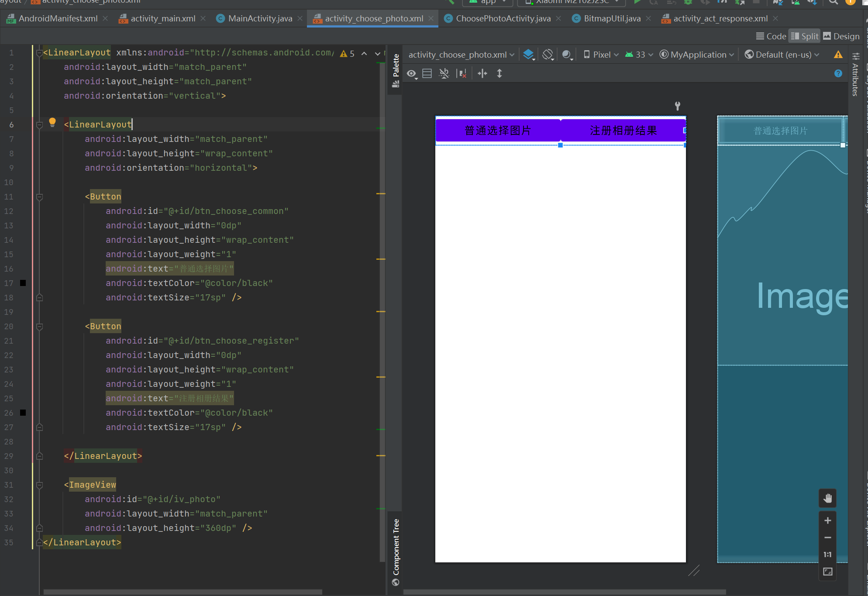
Task: Click the clear all constraints icon
Action: coord(462,74)
